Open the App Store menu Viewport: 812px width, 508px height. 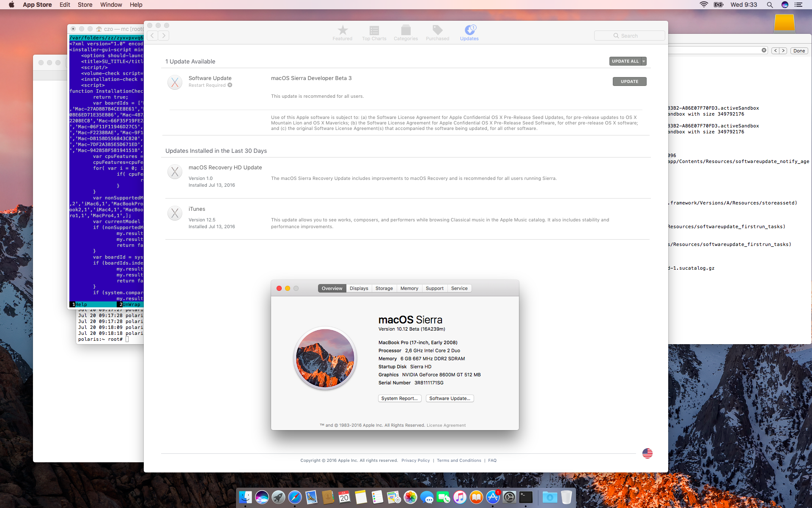pyautogui.click(x=37, y=5)
